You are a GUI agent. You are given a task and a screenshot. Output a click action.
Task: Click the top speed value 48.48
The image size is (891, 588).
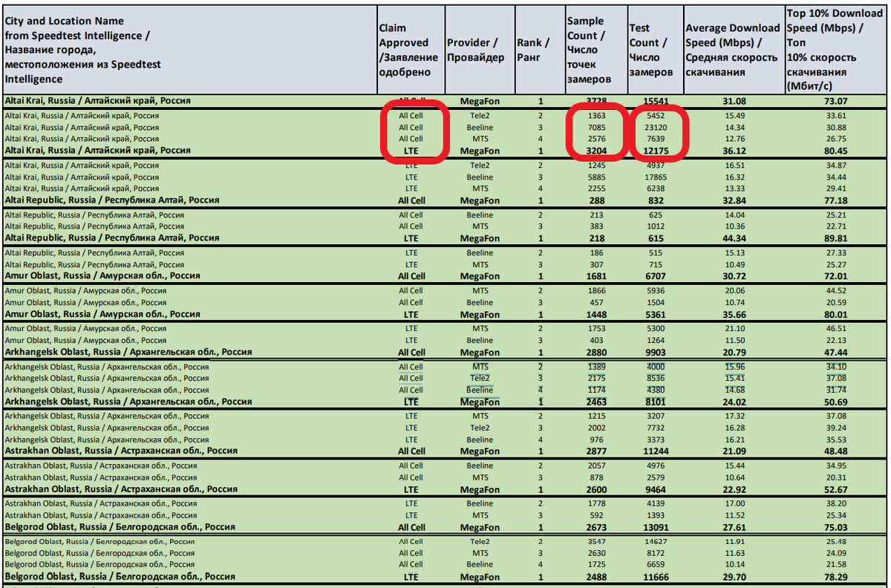point(835,451)
